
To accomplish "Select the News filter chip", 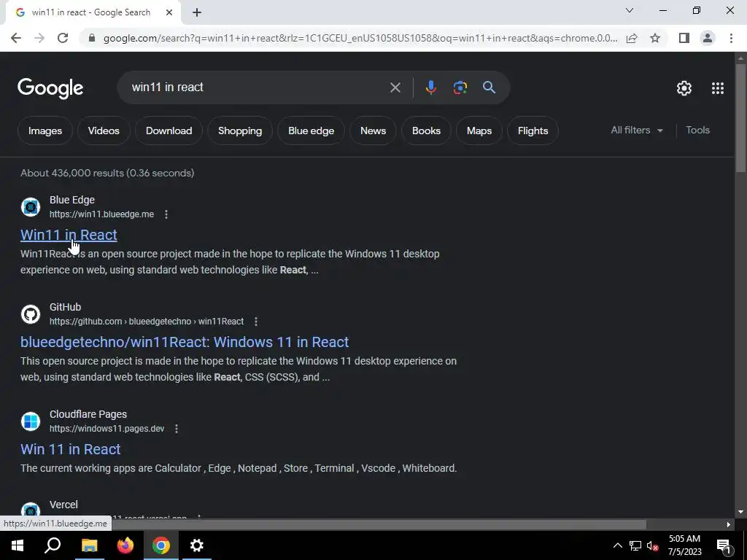I will [x=373, y=131].
